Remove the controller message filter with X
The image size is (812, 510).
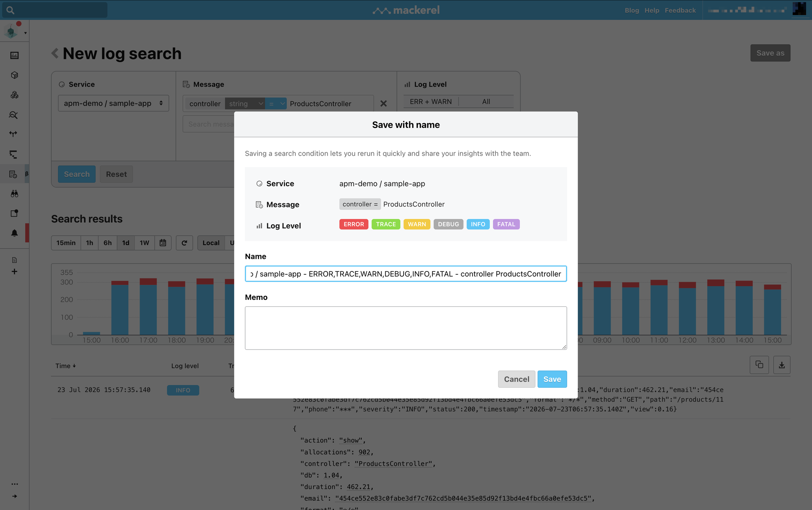[x=383, y=104]
